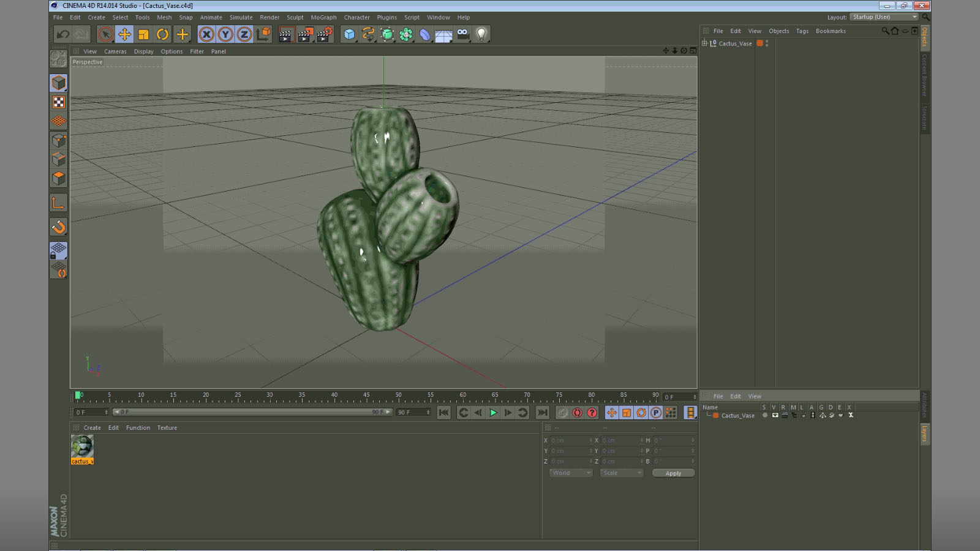Switch to Polygons mode

[59, 178]
